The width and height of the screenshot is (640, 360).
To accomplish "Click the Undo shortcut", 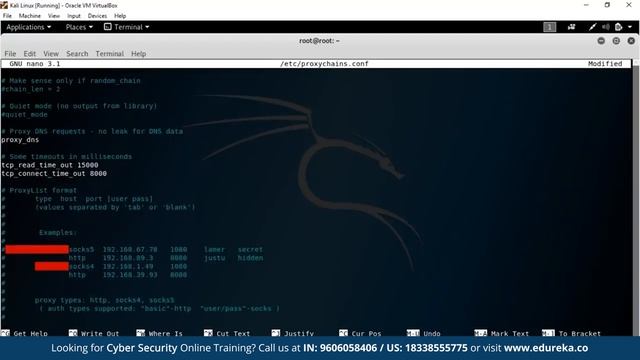I will coord(424,333).
